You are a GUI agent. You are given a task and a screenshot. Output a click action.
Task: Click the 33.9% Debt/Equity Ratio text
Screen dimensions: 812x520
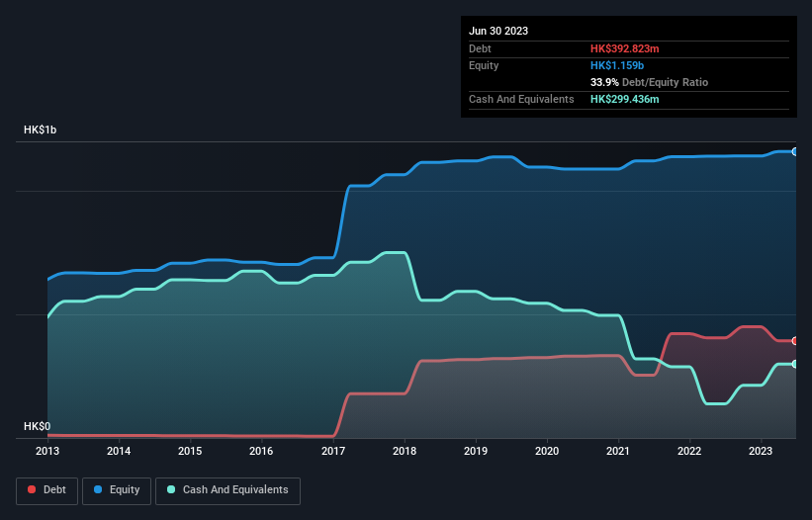pyautogui.click(x=649, y=82)
